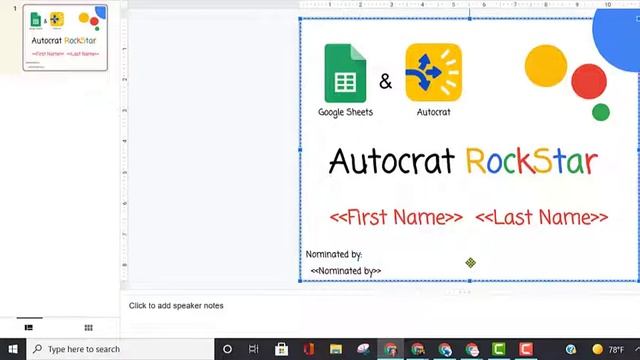Click the bottom-center selection handle of slide

pyautogui.click(x=470, y=281)
